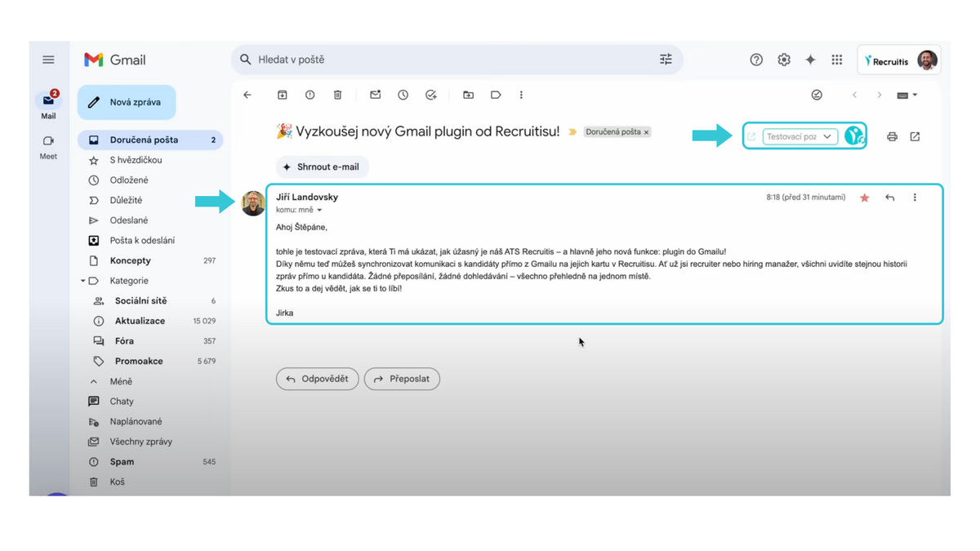
Task: Open the candidate link icon beside dropdown
Action: (751, 136)
